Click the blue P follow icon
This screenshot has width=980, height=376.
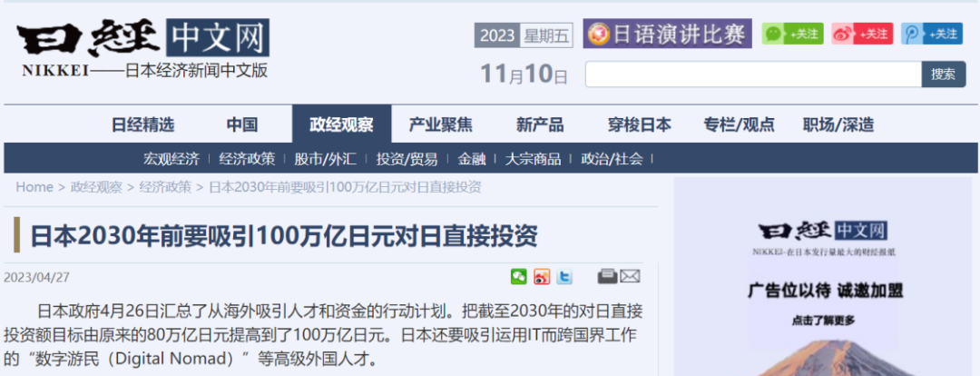[931, 34]
